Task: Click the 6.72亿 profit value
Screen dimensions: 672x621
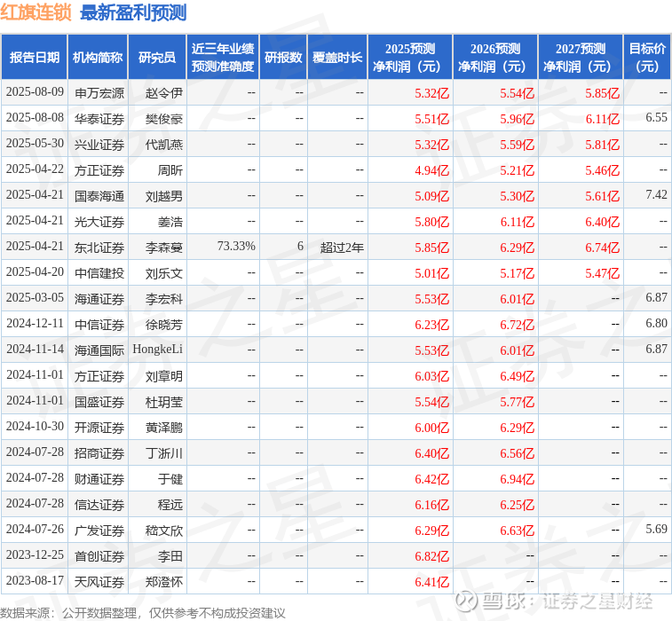Action: (518, 325)
